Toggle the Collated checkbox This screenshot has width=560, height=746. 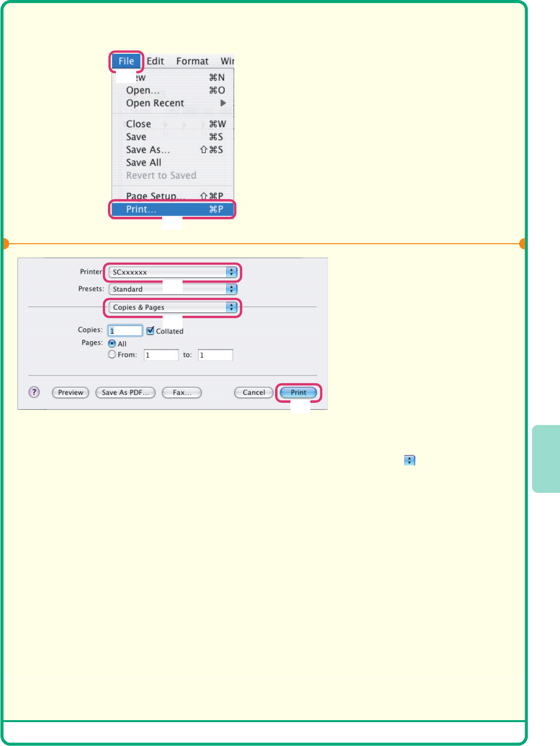tap(150, 331)
